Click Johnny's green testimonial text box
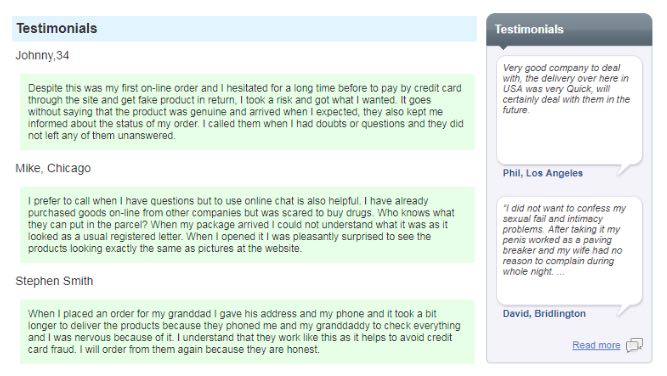 247,112
